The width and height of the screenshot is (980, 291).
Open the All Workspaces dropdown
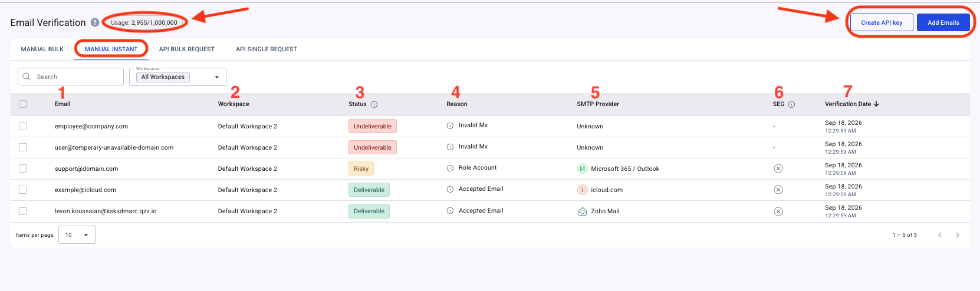(x=177, y=77)
